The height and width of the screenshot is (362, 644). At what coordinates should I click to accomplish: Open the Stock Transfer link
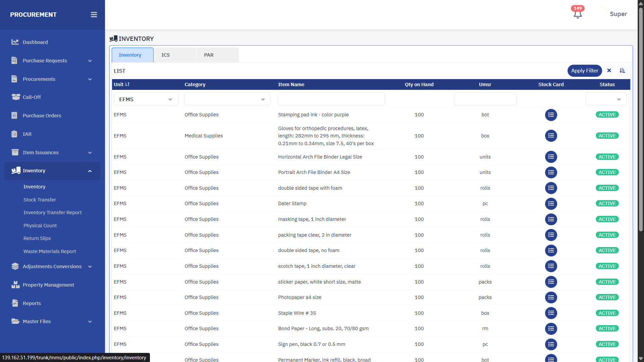click(x=40, y=200)
